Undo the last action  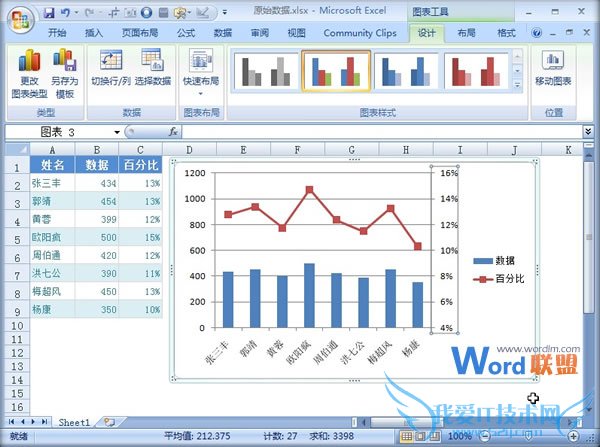[x=65, y=13]
